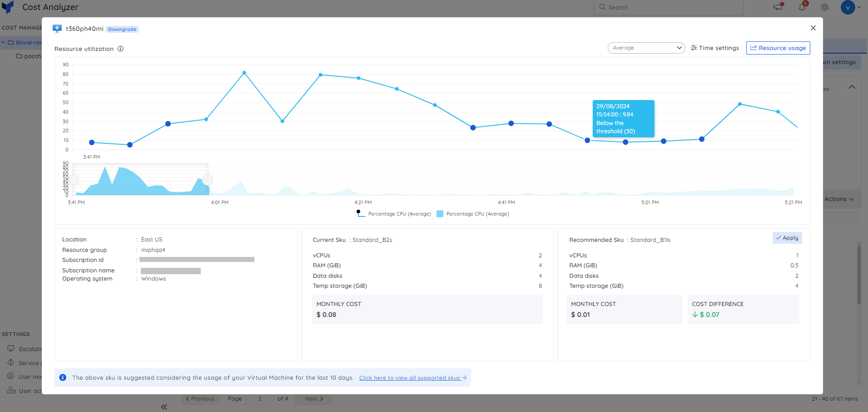The height and width of the screenshot is (412, 868).
Task: Expand the Kovai-root folder in the tree
Action: [4, 42]
